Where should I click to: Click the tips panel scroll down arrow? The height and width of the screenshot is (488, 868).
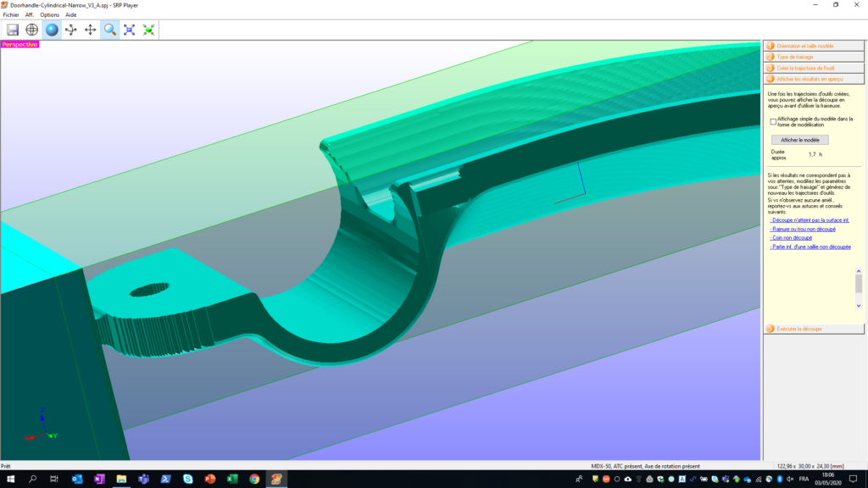point(859,305)
